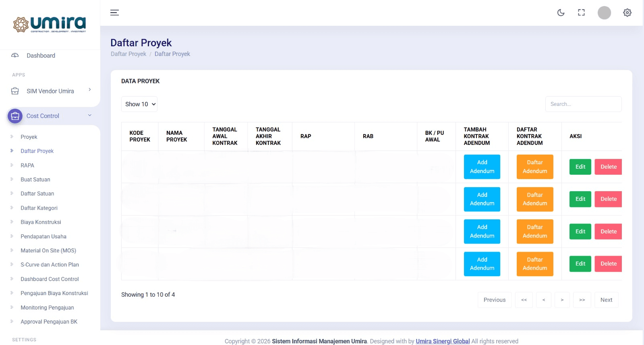Click the SIM Vendor Umira briefcase icon
The width and height of the screenshot is (644, 345).
[15, 91]
